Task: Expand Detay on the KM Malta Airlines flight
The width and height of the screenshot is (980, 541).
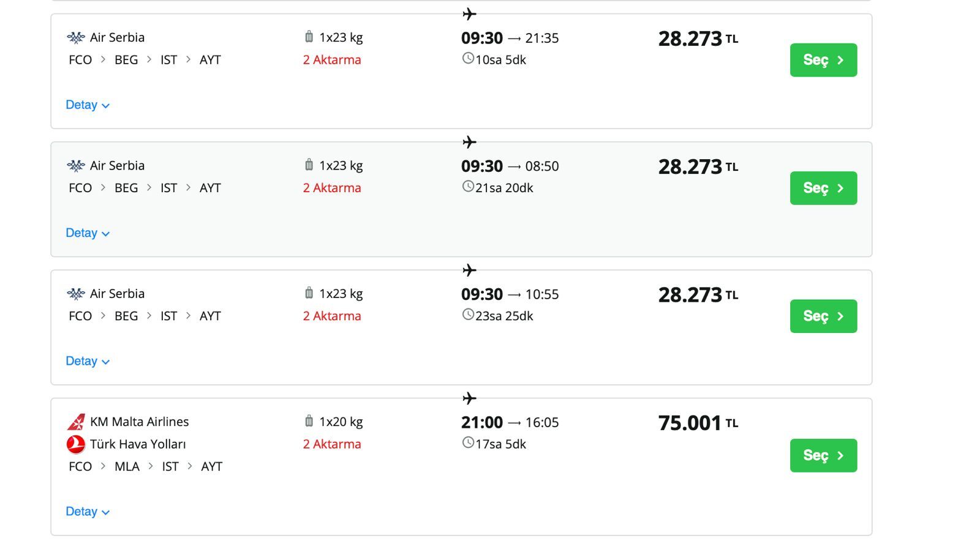Action: click(x=88, y=511)
